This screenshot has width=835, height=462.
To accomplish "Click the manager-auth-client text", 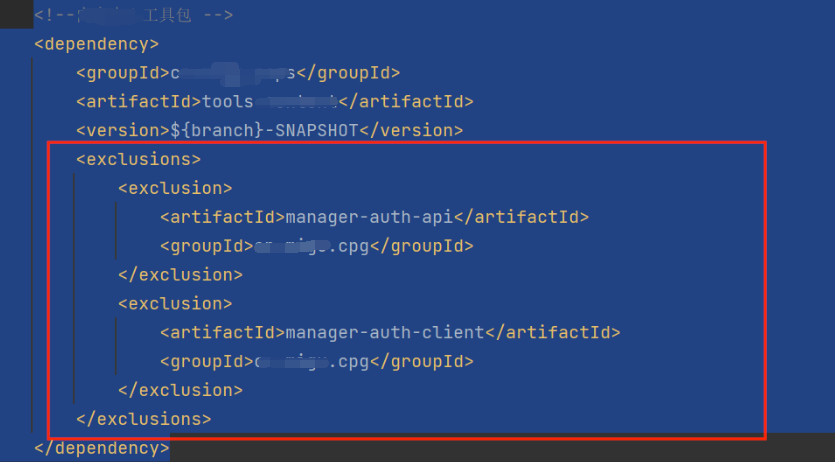I will pos(385,332).
